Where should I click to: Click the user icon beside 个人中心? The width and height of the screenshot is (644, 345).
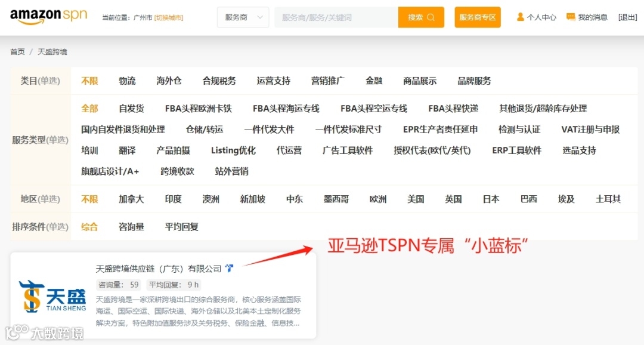520,17
